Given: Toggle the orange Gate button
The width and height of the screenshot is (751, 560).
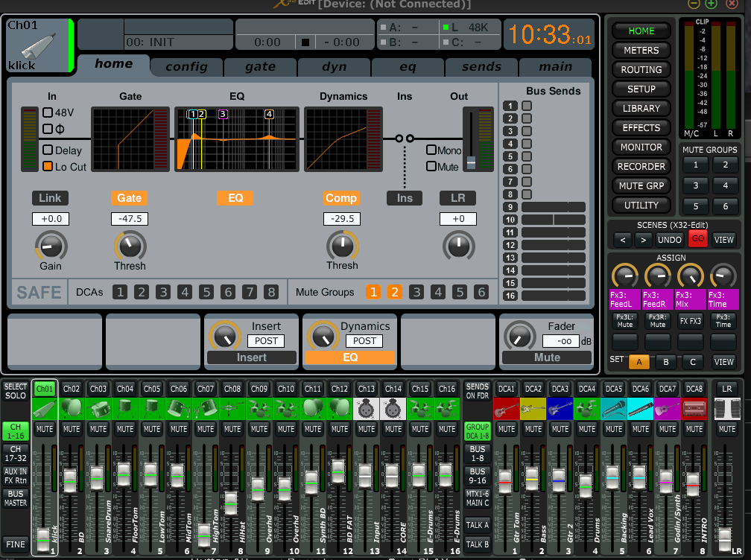Looking at the screenshot, I should pos(130,198).
